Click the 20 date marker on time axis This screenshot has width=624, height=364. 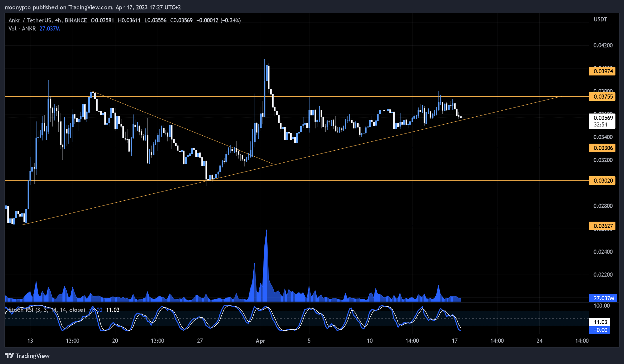(115, 341)
